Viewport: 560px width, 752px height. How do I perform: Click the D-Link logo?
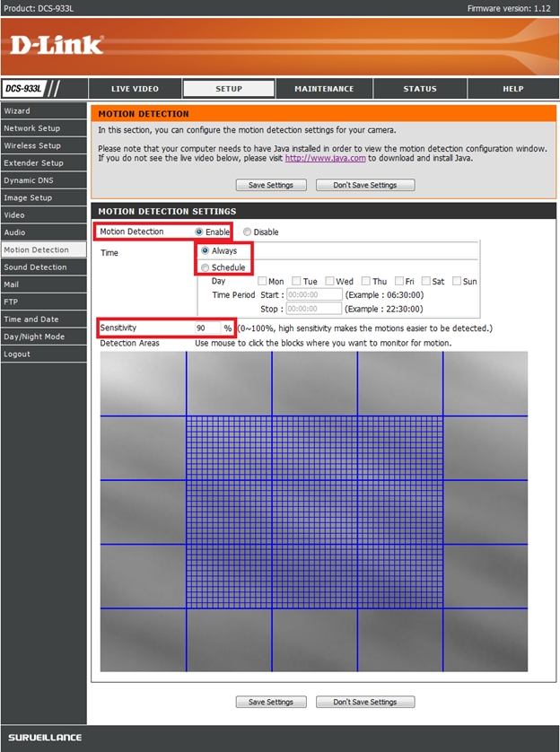click(57, 45)
